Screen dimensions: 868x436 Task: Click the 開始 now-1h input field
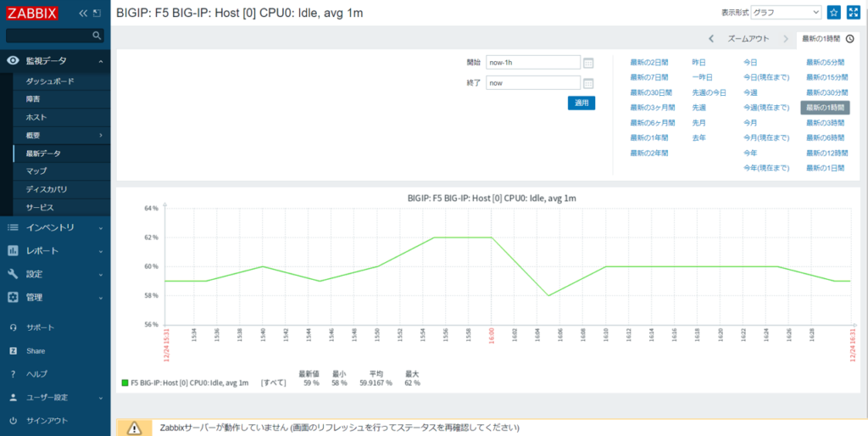[x=533, y=63]
